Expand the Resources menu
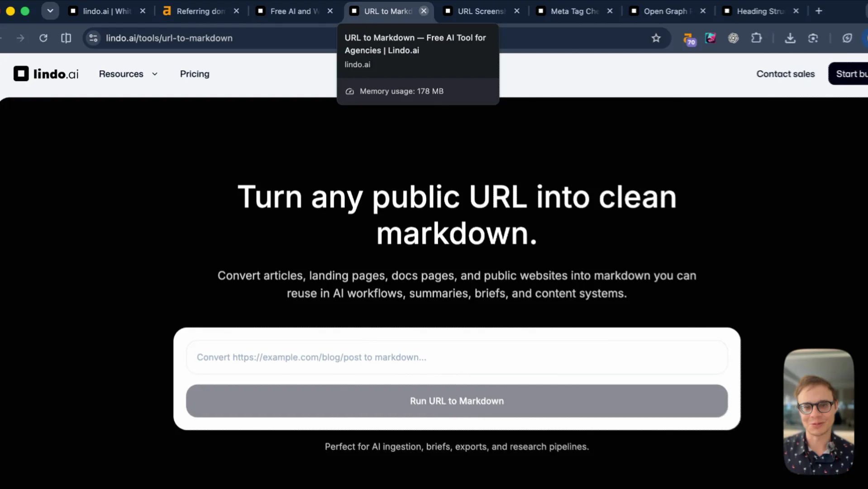The width and height of the screenshot is (868, 489). (x=128, y=74)
